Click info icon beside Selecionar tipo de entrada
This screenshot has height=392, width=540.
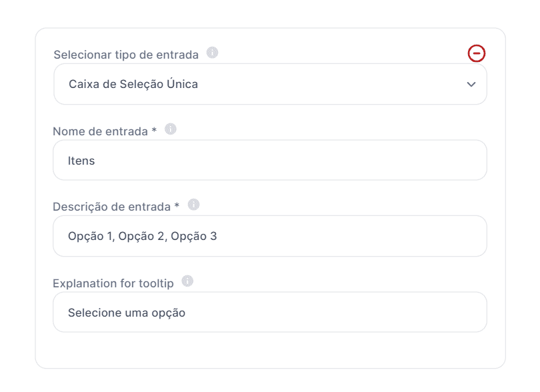212,53
